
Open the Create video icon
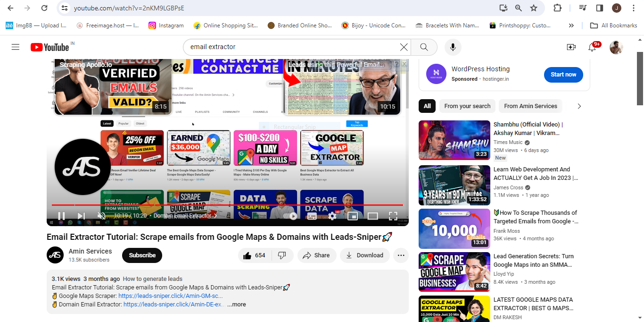click(x=571, y=47)
